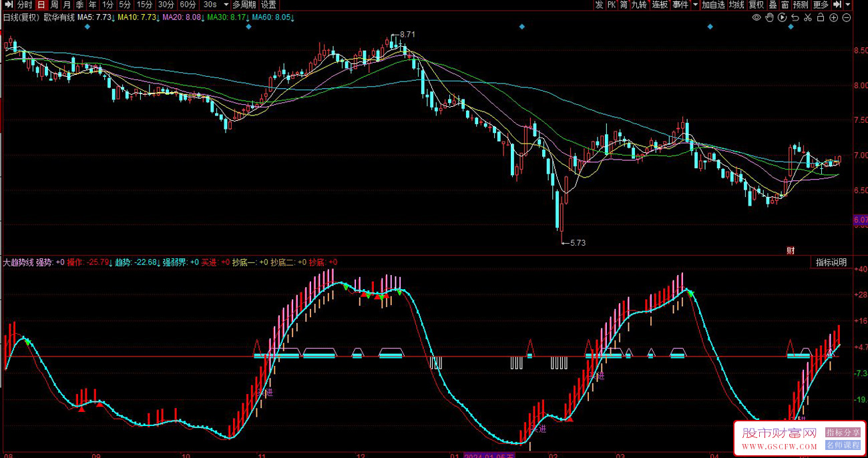Click right-side panel collapse arrow icon
This screenshot has height=458, width=868.
837,5
